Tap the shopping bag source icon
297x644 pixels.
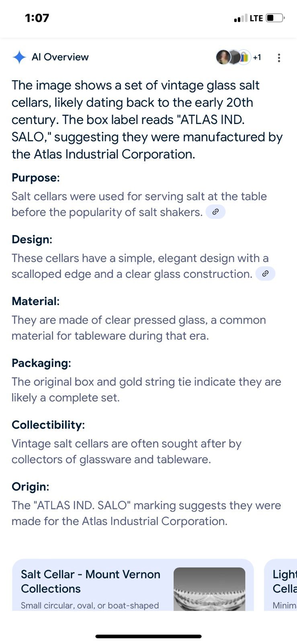[244, 57]
